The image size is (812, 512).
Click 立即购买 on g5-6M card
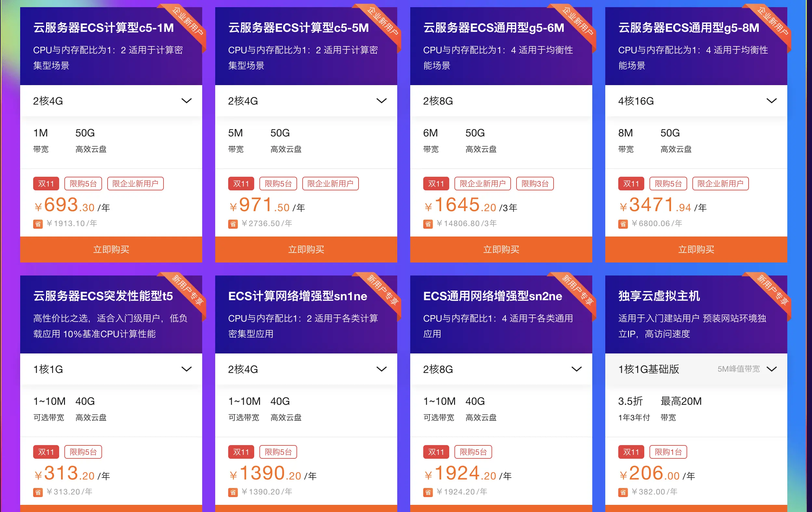[500, 250]
